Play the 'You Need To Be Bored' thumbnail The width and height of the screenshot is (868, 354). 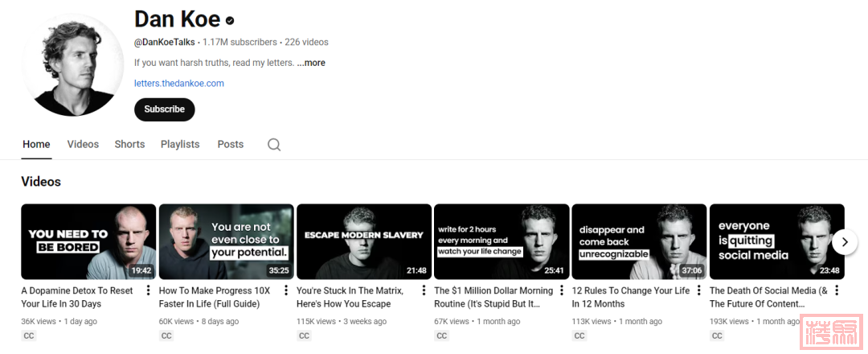(88, 241)
